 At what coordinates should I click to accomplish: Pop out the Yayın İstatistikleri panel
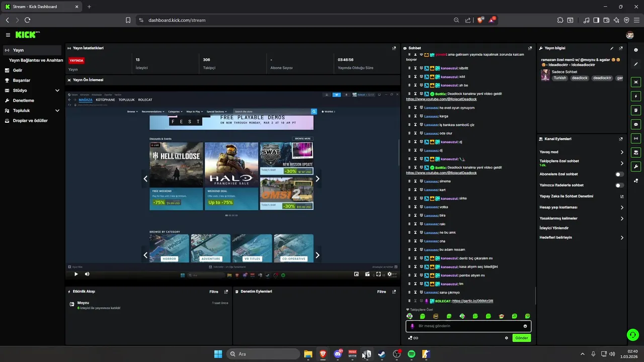[x=394, y=48]
